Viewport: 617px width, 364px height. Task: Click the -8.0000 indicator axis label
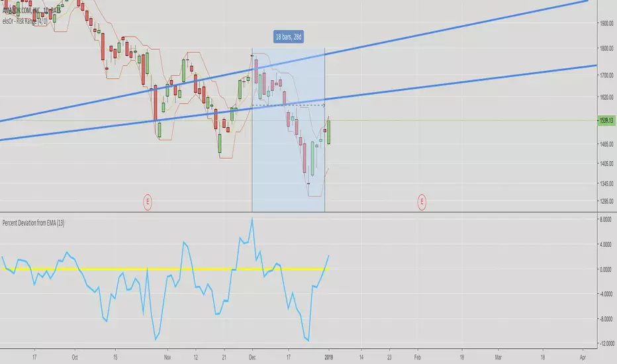pyautogui.click(x=605, y=319)
